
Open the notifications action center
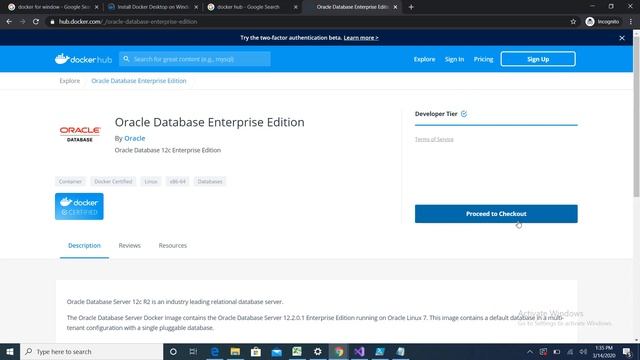point(627,352)
